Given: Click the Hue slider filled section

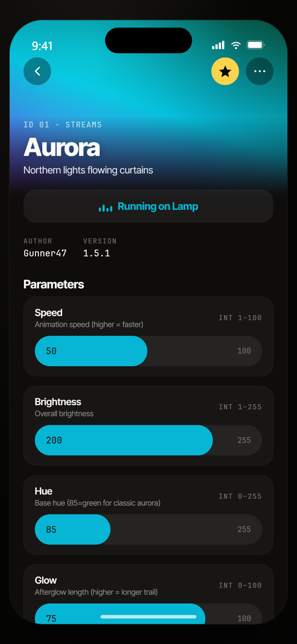Looking at the screenshot, I should coord(73,529).
